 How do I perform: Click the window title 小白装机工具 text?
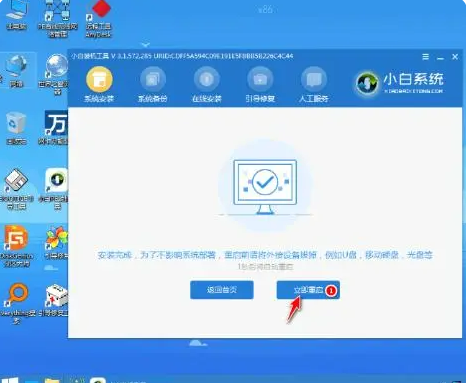[x=90, y=56]
